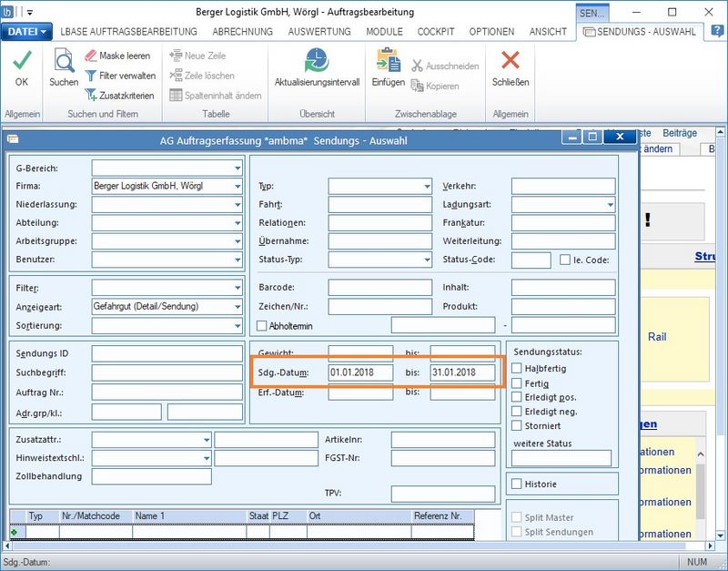The width and height of the screenshot is (728, 571).
Task: Toggle the Historie checkbox
Action: click(x=516, y=484)
